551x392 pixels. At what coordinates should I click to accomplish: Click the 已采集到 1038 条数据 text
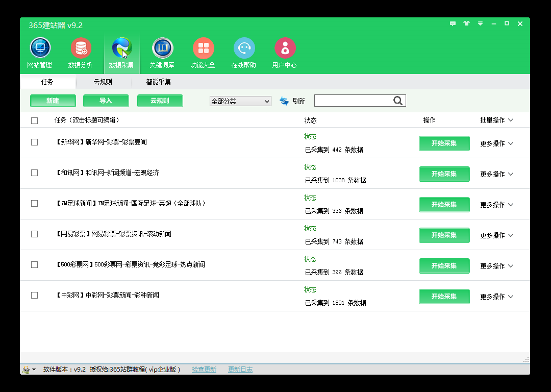pos(336,180)
